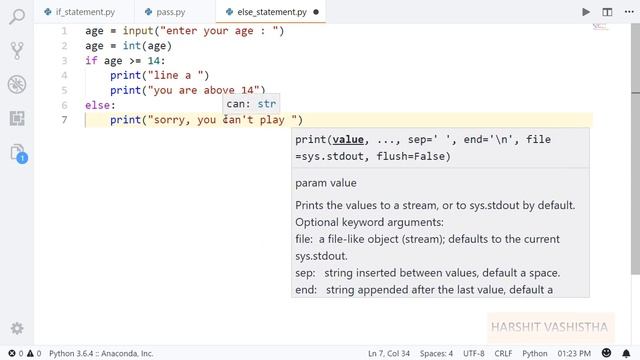Change language mode Python
640x360 pixels.
click(x=535, y=353)
